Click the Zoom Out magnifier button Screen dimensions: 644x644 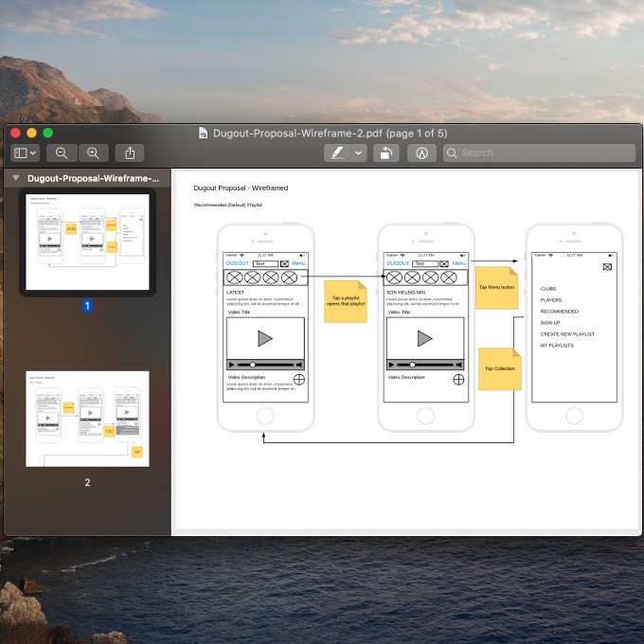pos(62,152)
